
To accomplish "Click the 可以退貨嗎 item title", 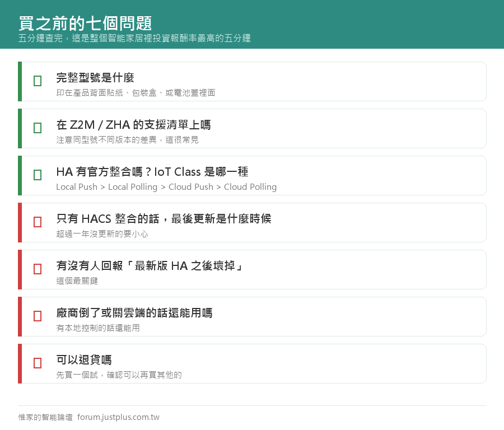I will tap(84, 359).
